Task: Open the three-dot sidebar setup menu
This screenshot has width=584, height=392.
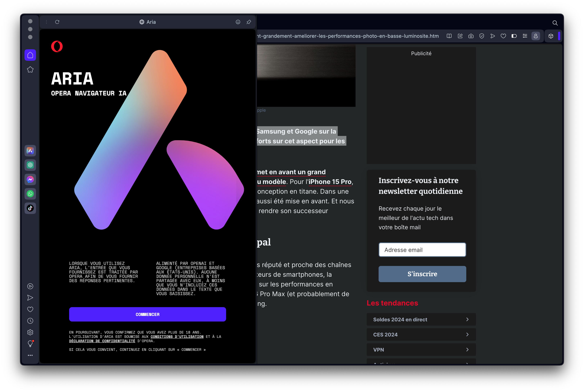Action: (x=30, y=355)
